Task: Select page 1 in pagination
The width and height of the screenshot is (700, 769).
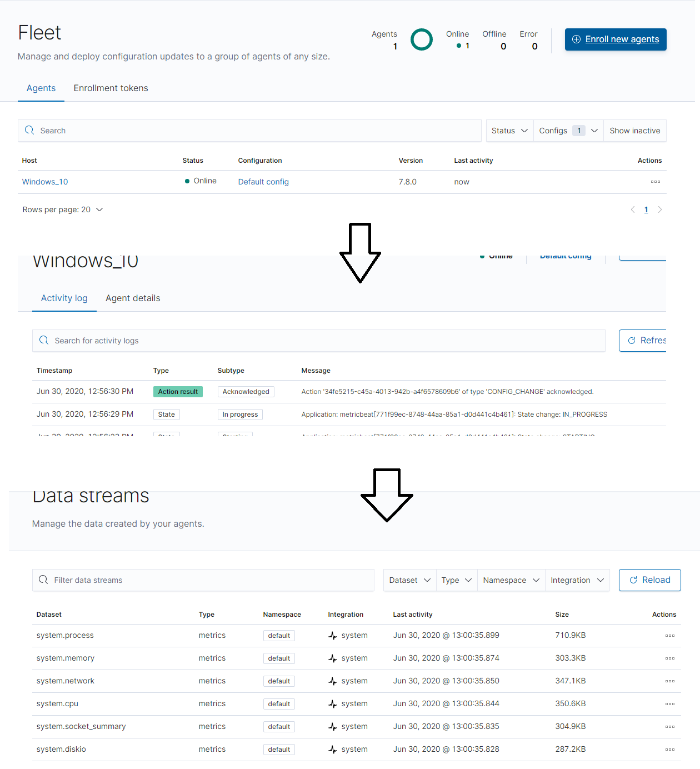Action: tap(646, 209)
